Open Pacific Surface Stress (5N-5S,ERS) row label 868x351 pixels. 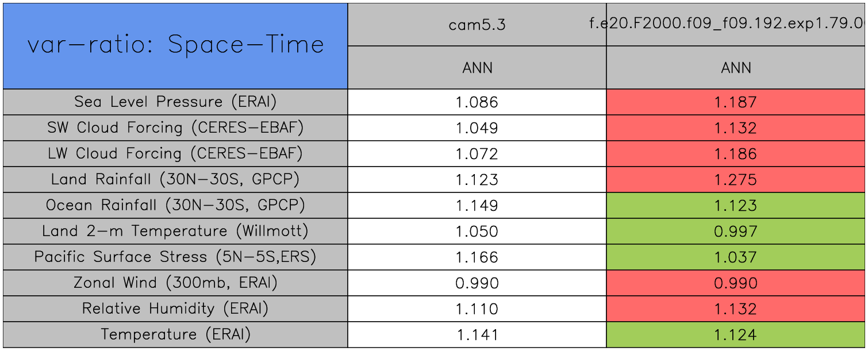[x=175, y=257]
